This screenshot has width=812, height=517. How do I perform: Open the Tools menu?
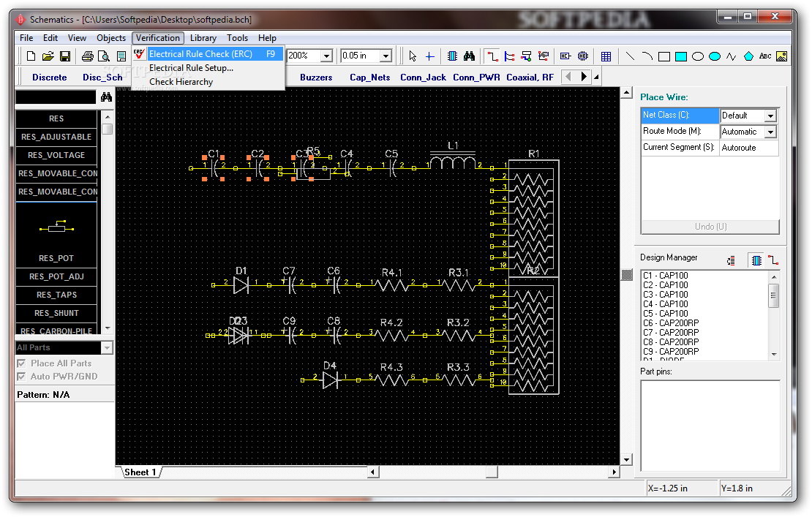(x=237, y=38)
